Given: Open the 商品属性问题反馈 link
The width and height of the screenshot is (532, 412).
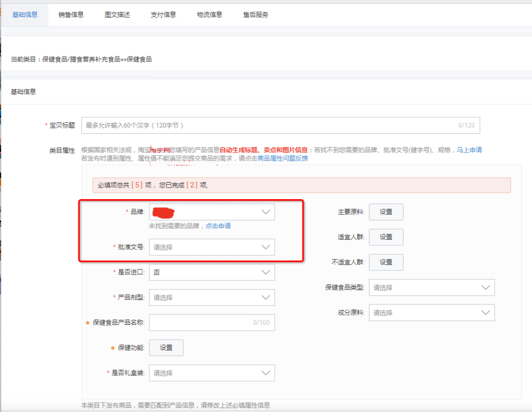Looking at the screenshot, I should [283, 159].
